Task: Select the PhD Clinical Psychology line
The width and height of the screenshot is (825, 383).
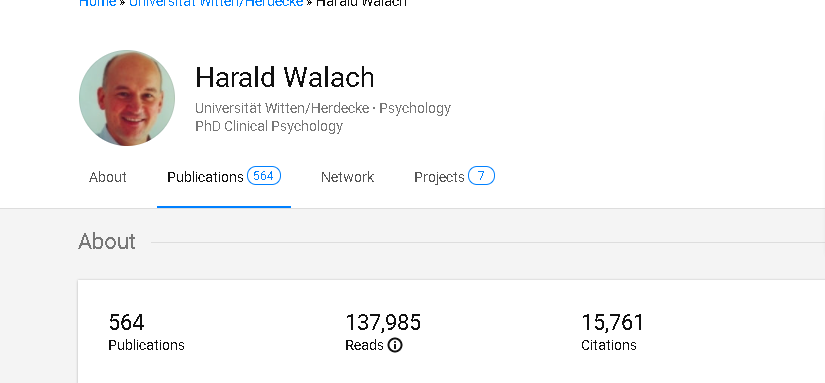Action: (269, 126)
